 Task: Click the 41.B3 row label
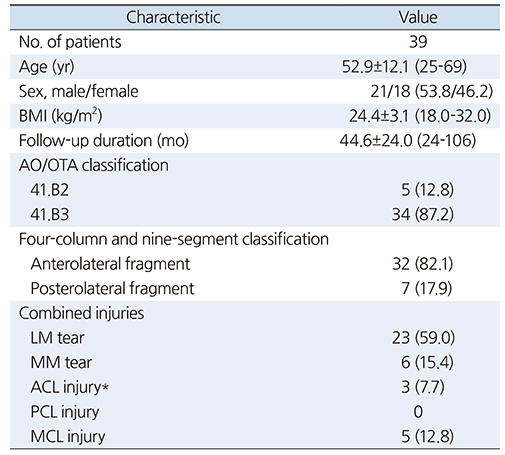tap(50, 215)
